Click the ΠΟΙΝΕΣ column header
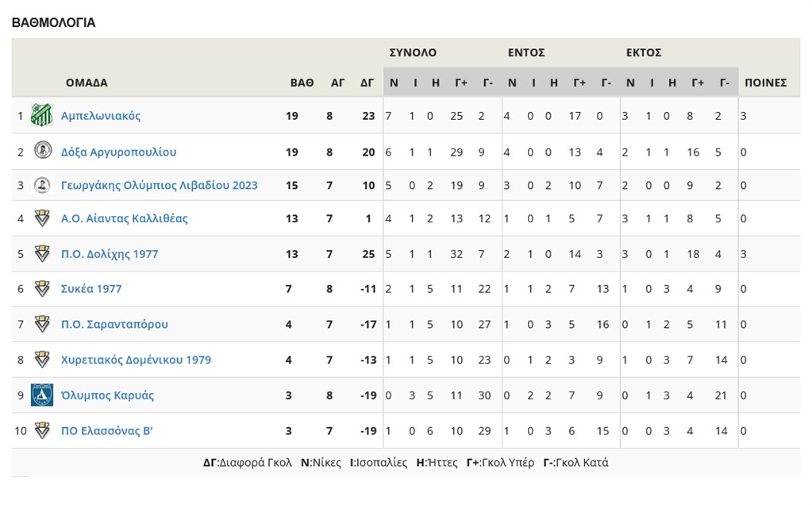This screenshot has width=812, height=505. pos(765,83)
